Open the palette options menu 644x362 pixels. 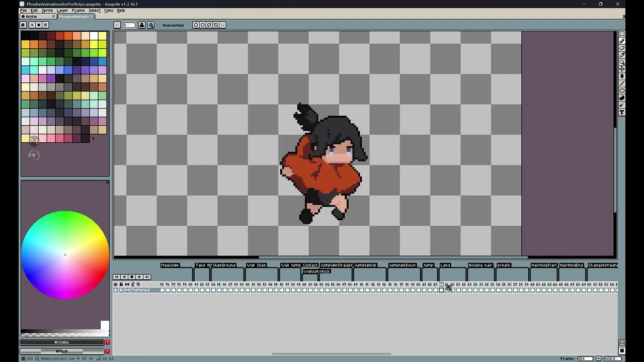[x=45, y=25]
